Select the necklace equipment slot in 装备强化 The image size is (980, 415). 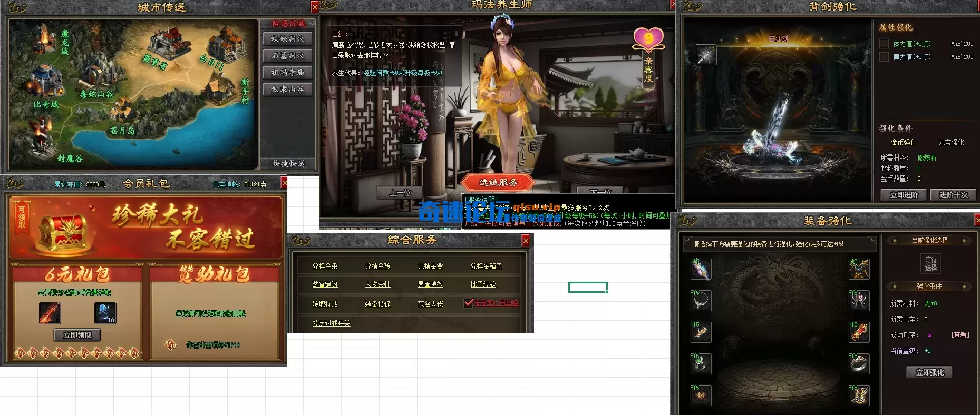pyautogui.click(x=701, y=301)
